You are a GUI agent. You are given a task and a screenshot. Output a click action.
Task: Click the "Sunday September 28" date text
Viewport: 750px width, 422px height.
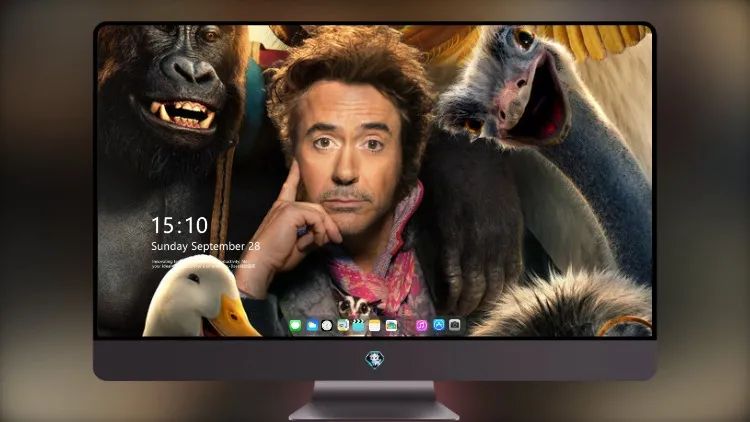click(x=206, y=246)
